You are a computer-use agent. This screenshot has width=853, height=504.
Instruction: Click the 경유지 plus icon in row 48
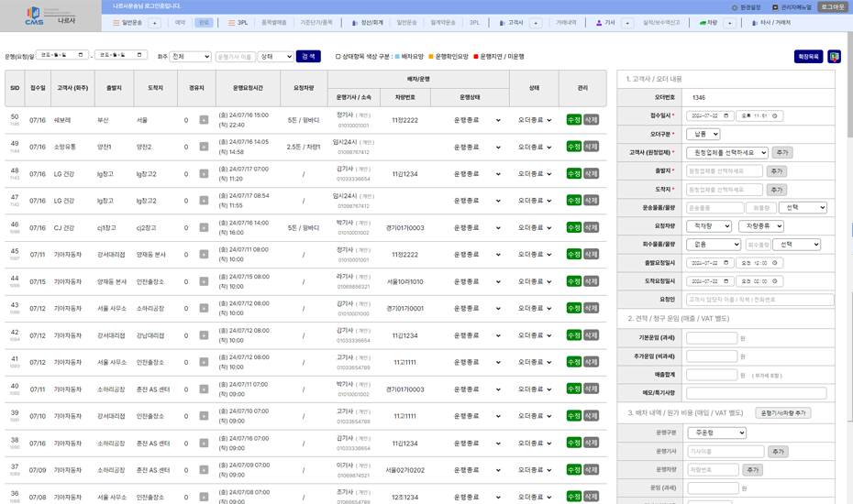click(204, 174)
